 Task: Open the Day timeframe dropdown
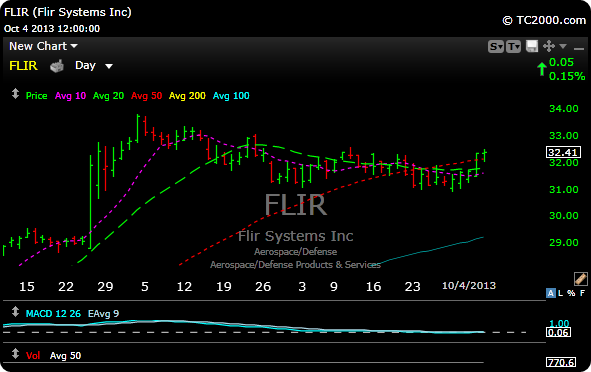pos(94,66)
